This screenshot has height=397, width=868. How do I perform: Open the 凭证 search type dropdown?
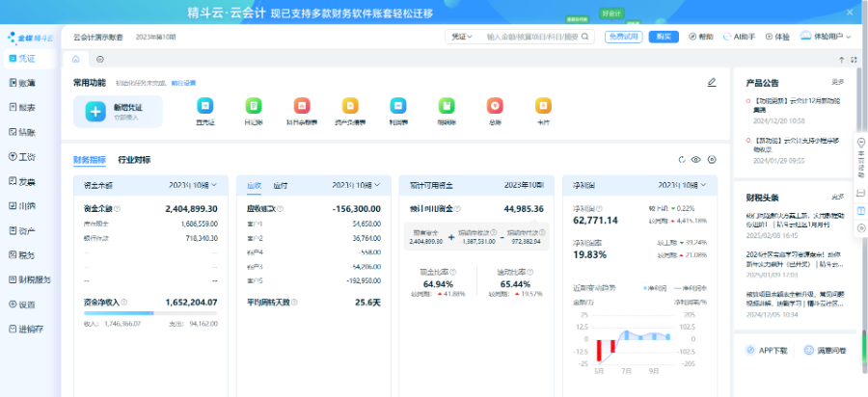click(x=461, y=37)
